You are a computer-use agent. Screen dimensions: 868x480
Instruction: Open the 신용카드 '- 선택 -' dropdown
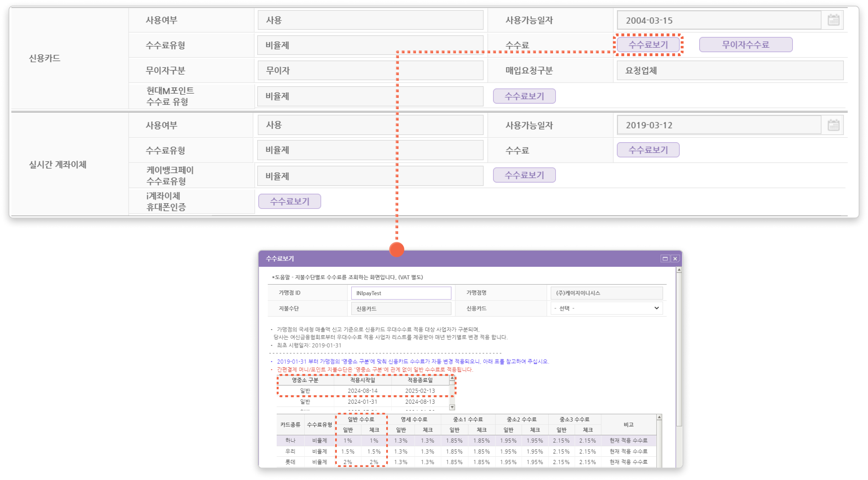[x=606, y=308]
